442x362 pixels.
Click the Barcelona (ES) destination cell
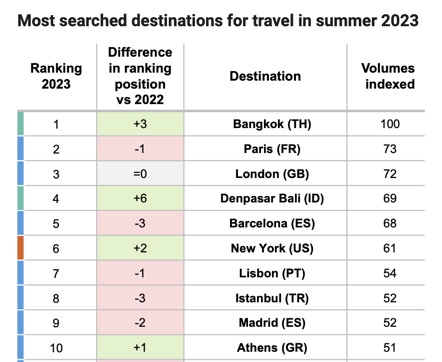(x=265, y=223)
